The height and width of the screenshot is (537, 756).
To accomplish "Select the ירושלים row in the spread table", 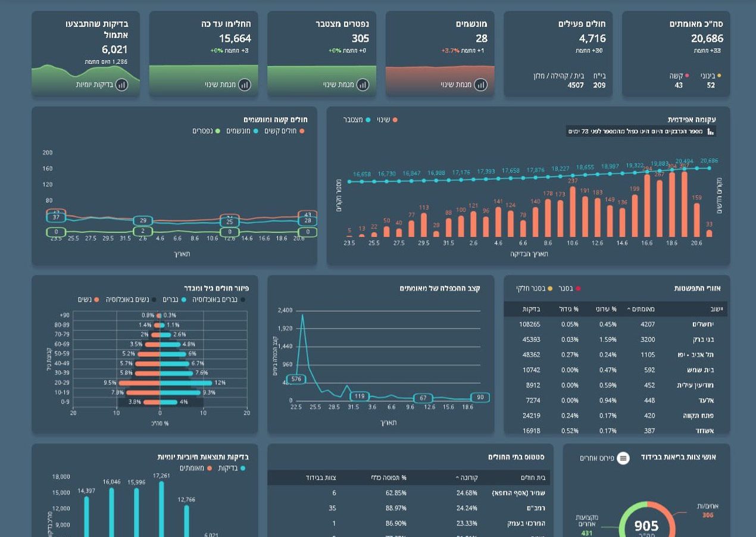I will (616, 324).
